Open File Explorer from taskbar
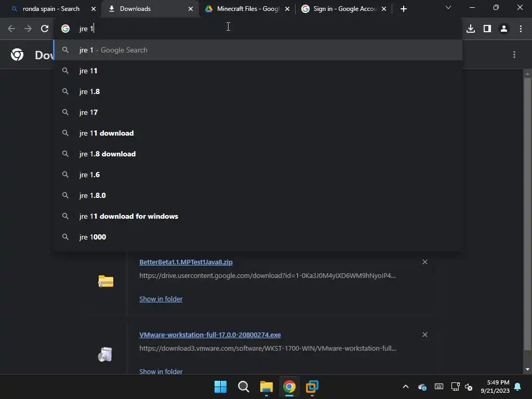Image resolution: width=532 pixels, height=399 pixels. 267,387
